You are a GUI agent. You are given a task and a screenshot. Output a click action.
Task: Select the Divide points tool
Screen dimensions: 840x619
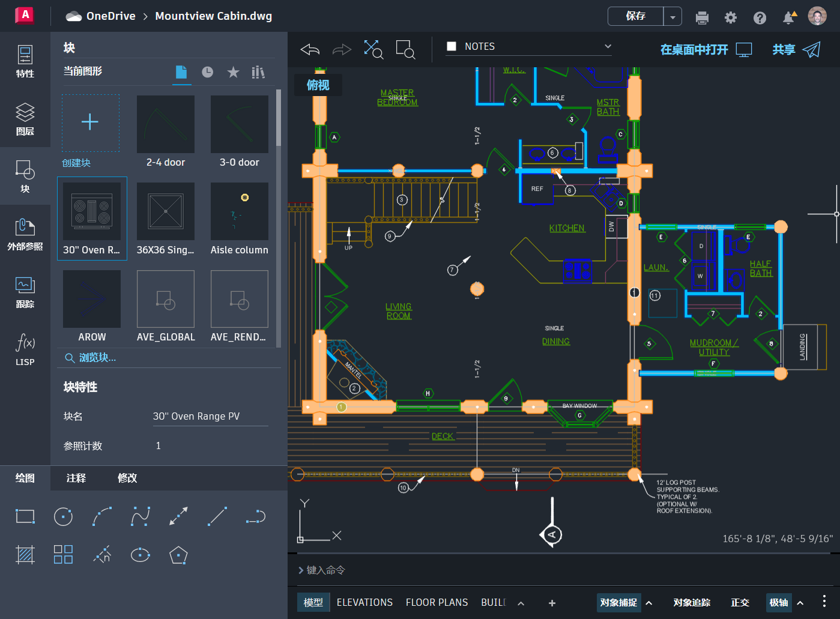[102, 555]
